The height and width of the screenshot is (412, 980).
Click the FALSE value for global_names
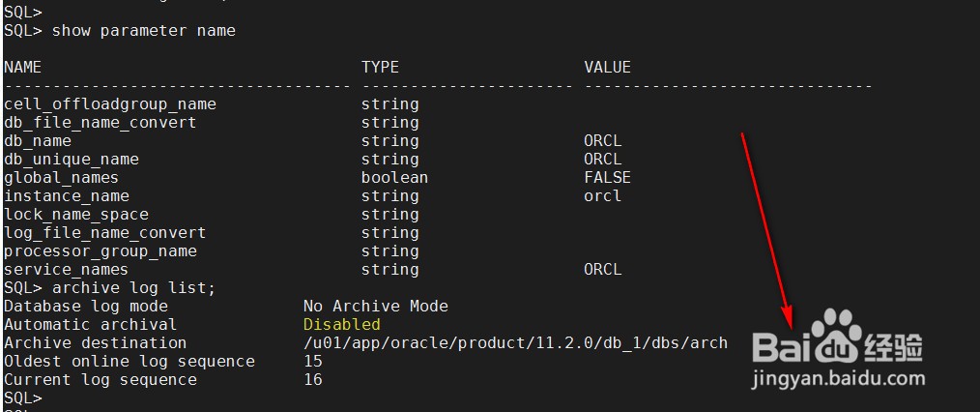click(608, 178)
